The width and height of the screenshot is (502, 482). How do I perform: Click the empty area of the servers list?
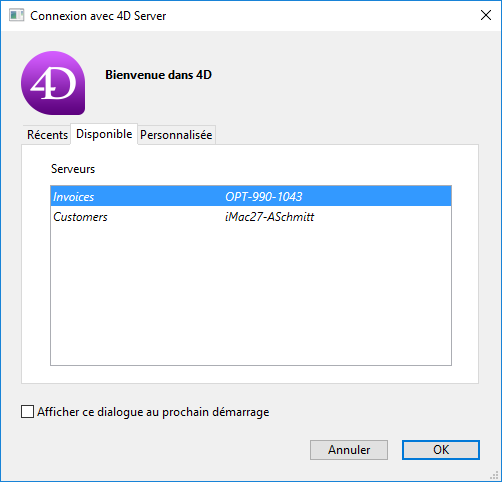(251, 295)
